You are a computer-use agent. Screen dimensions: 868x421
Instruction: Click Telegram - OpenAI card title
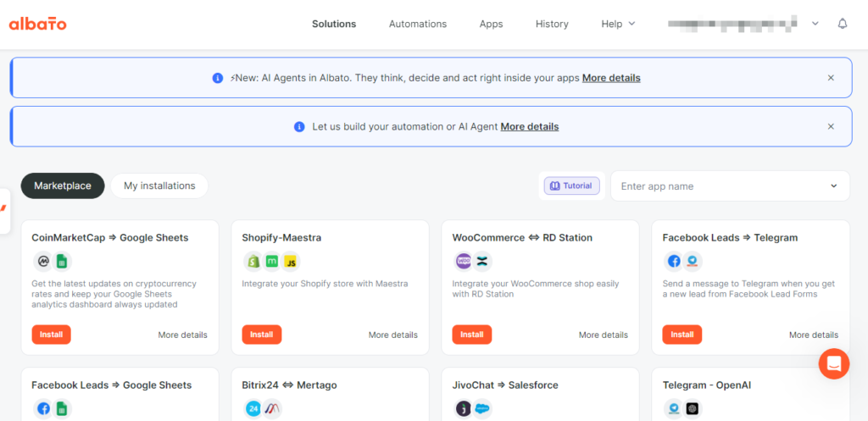(707, 385)
